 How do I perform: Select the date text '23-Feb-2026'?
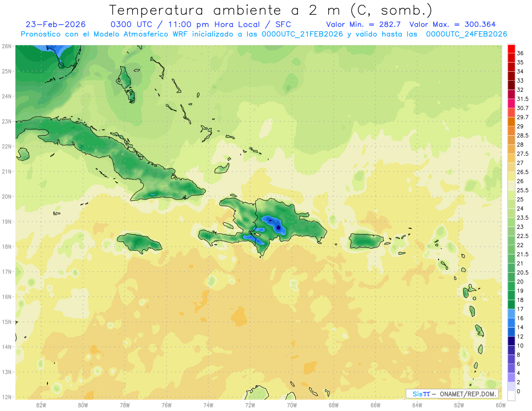point(56,24)
